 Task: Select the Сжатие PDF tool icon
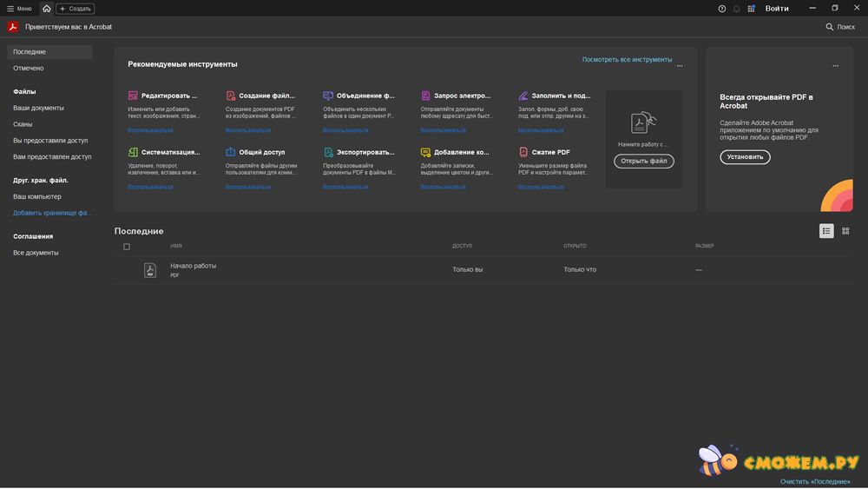pyautogui.click(x=523, y=152)
